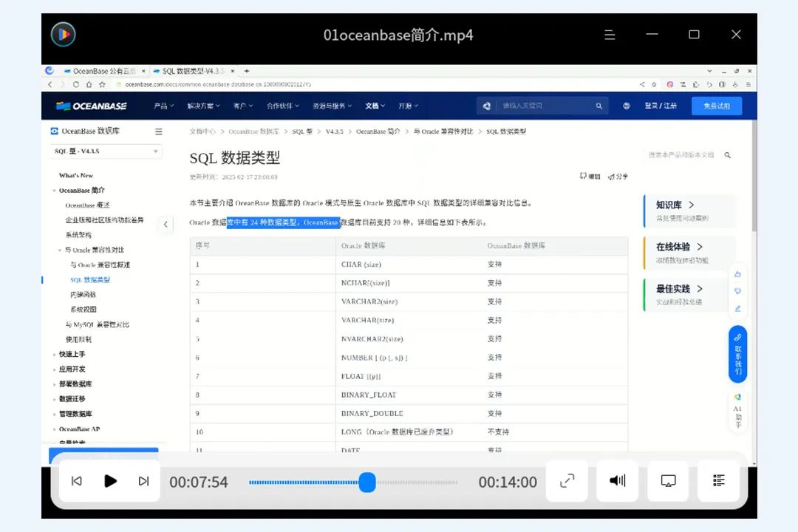Collapse the OceanBase 简介 tree node
Screen dimensions: 798x532
click(54, 191)
